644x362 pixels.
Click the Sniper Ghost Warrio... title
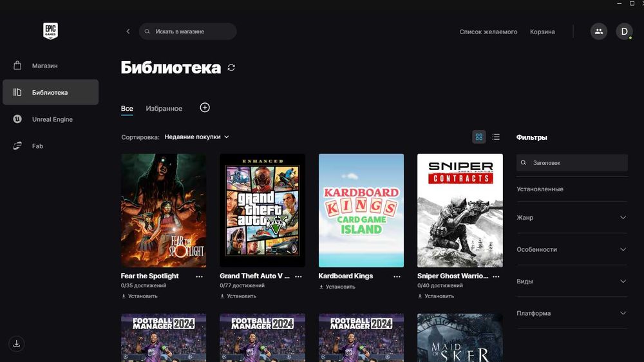[453, 276]
